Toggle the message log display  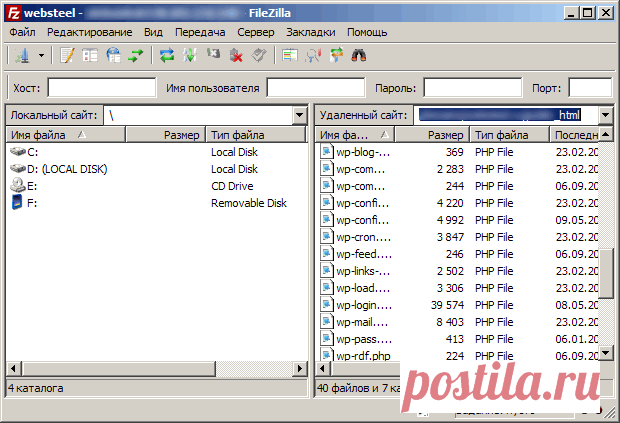67,55
